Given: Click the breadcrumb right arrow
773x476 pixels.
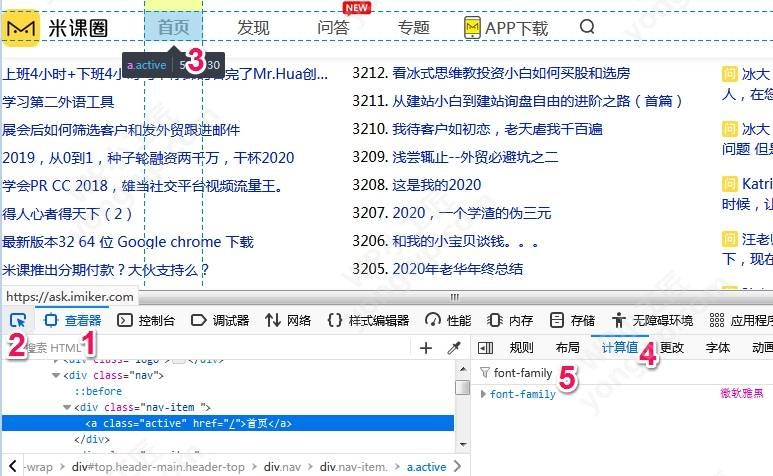Looking at the screenshot, I should 457,466.
